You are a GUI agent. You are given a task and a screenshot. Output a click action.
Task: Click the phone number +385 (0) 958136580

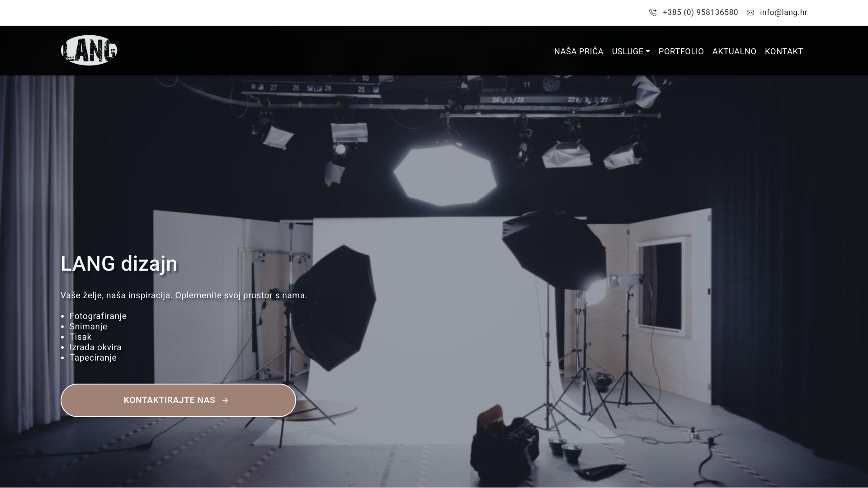pos(700,13)
